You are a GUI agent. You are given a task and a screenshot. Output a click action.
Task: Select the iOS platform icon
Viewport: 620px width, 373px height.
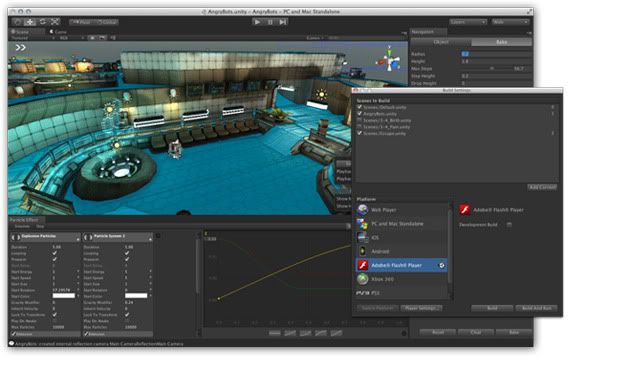(362, 237)
